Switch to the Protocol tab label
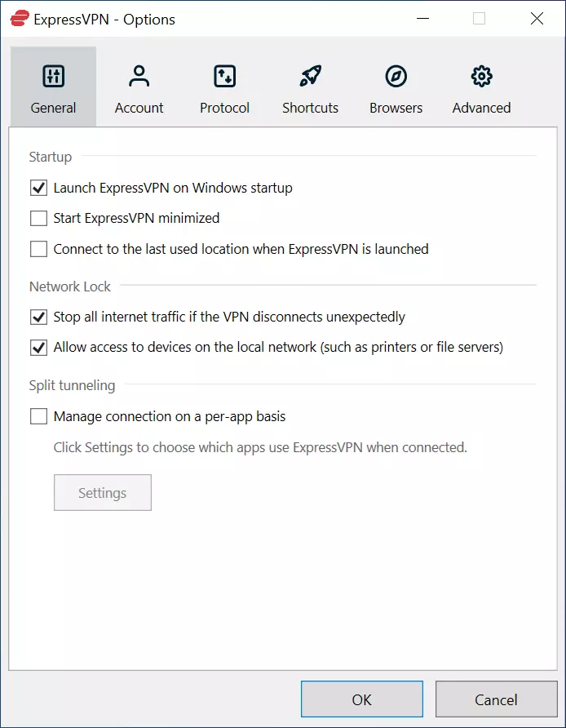 click(x=224, y=108)
